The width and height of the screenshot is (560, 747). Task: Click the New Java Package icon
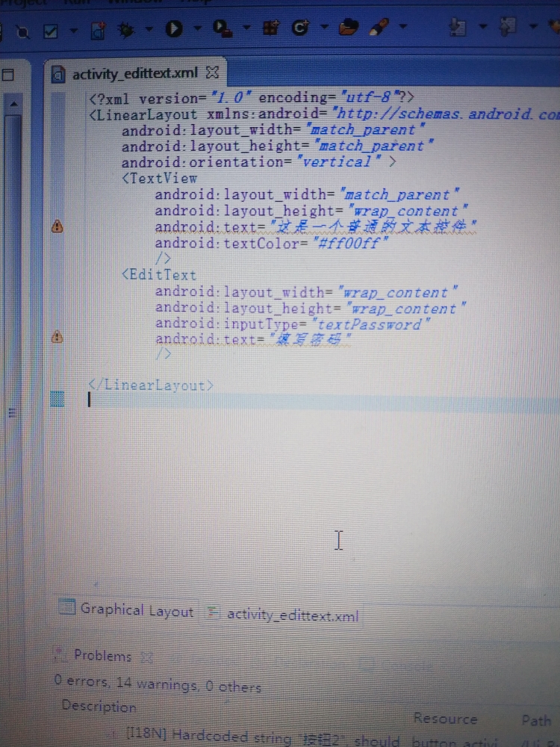[x=270, y=28]
